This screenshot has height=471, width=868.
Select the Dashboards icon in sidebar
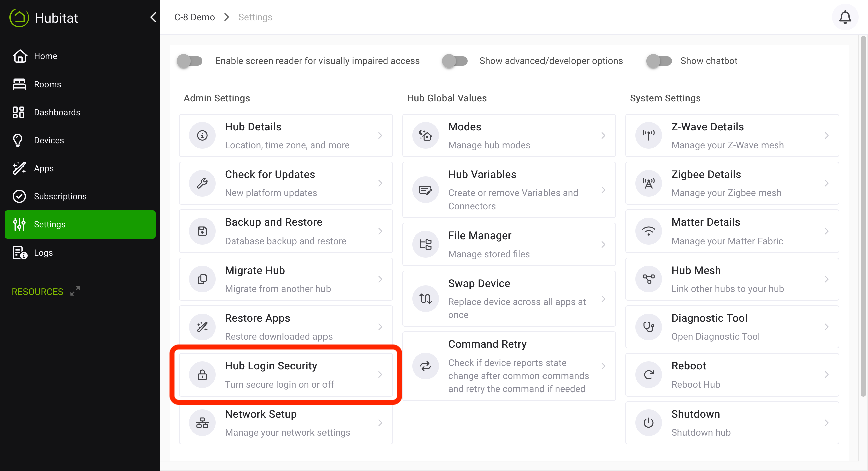coord(19,112)
